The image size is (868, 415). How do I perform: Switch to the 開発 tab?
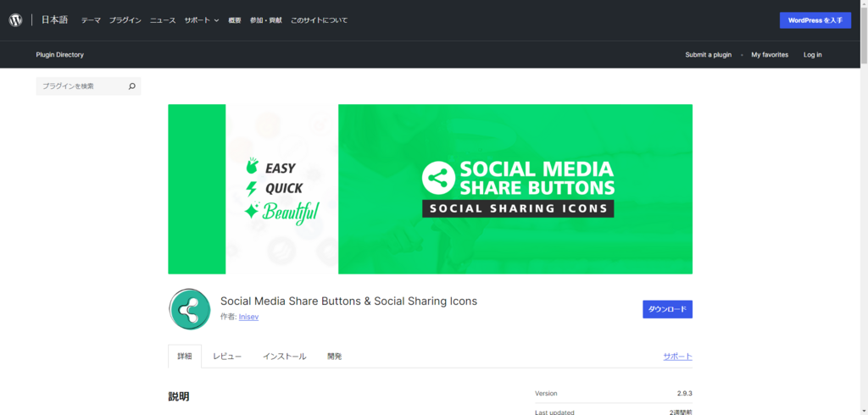point(334,357)
